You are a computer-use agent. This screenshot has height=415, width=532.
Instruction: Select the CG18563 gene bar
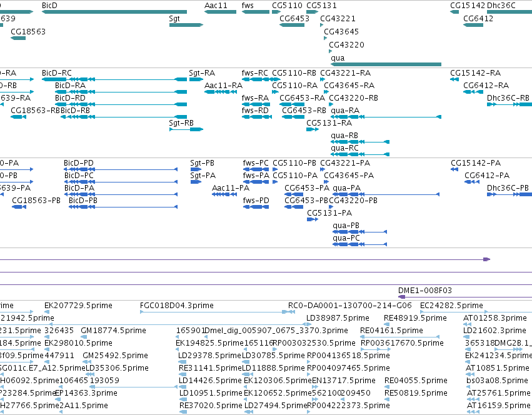tap(18, 38)
